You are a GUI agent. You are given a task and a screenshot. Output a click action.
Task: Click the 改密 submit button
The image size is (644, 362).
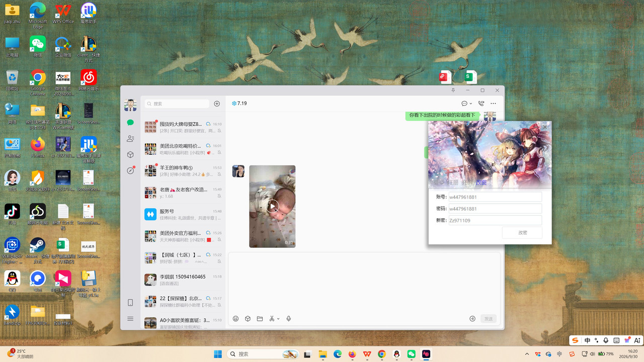tap(522, 233)
